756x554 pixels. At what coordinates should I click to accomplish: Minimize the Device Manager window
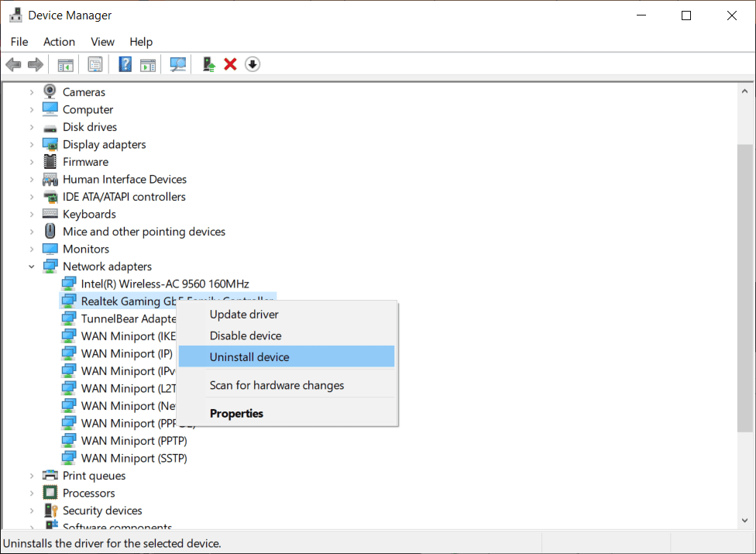(641, 15)
